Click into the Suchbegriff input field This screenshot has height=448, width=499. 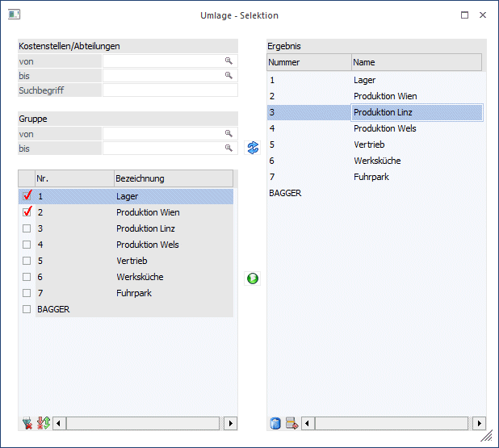170,90
